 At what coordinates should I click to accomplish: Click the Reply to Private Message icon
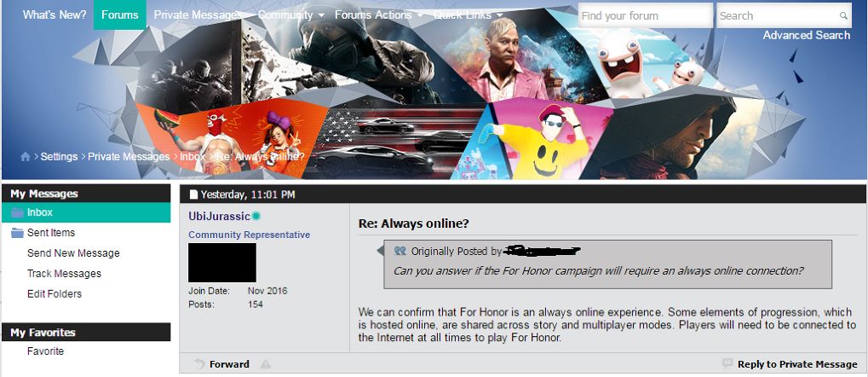pos(727,363)
